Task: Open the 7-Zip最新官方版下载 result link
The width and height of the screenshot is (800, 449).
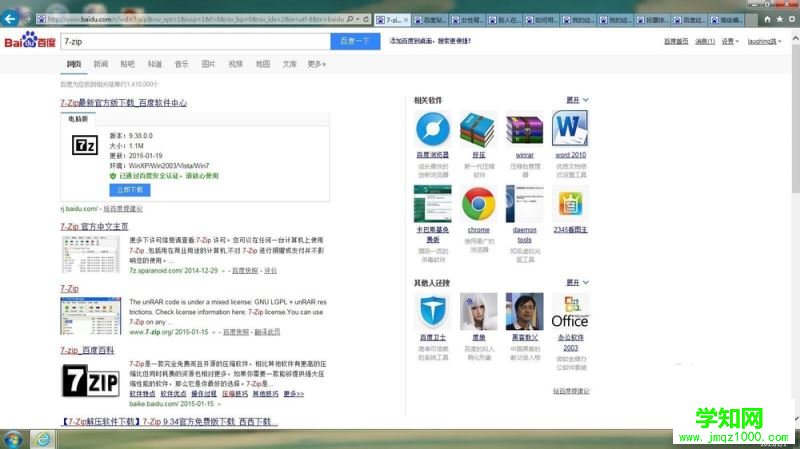Action: pos(123,103)
